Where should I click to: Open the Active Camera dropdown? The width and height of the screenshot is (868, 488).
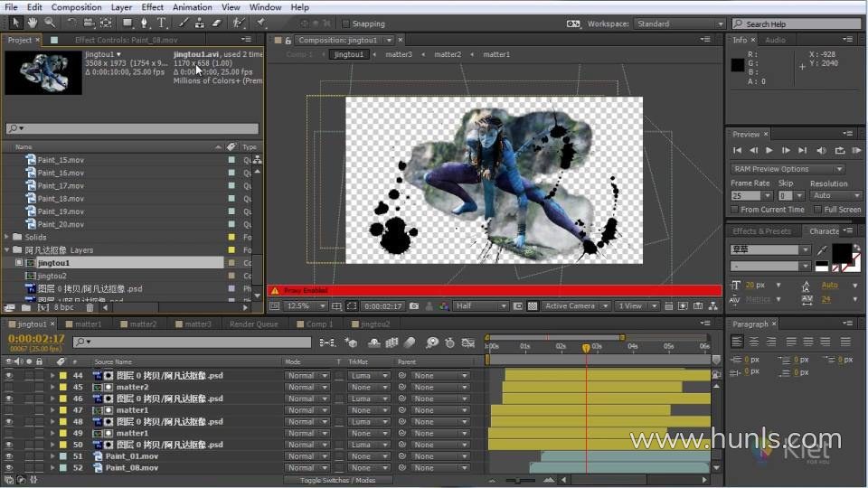point(576,306)
